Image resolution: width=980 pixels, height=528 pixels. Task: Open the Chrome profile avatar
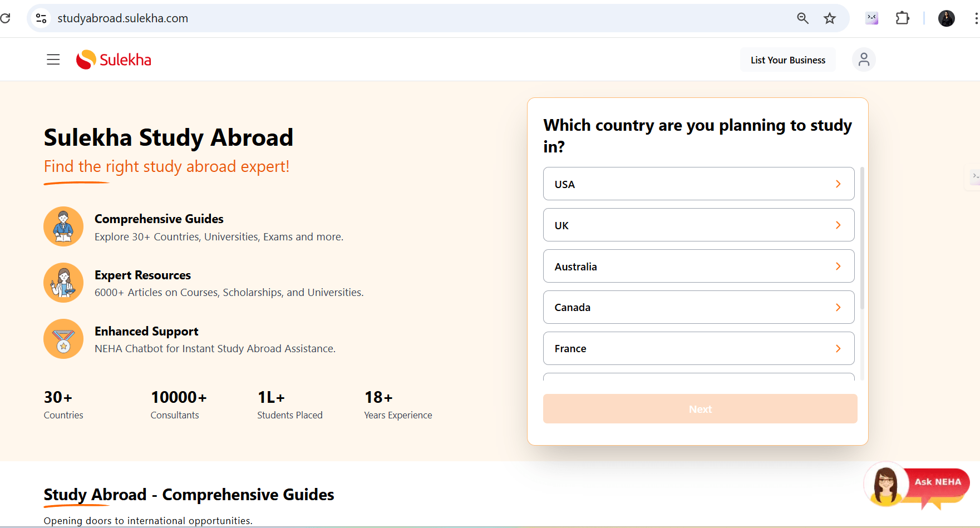(946, 18)
